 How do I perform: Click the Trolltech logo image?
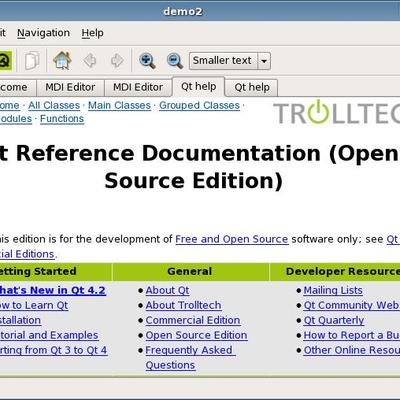[x=337, y=112]
